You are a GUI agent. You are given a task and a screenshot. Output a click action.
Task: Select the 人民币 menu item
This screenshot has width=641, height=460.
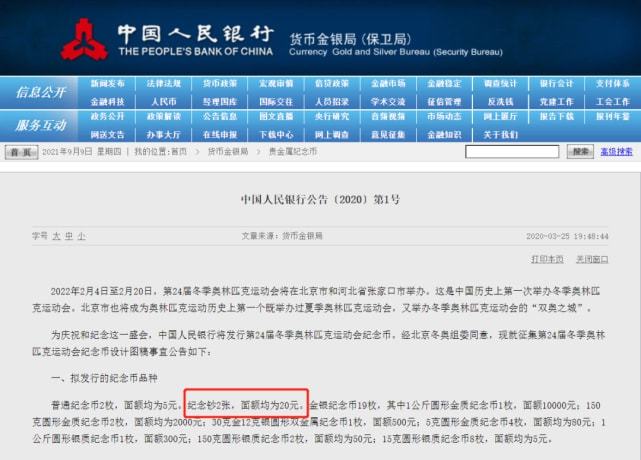pos(164,101)
